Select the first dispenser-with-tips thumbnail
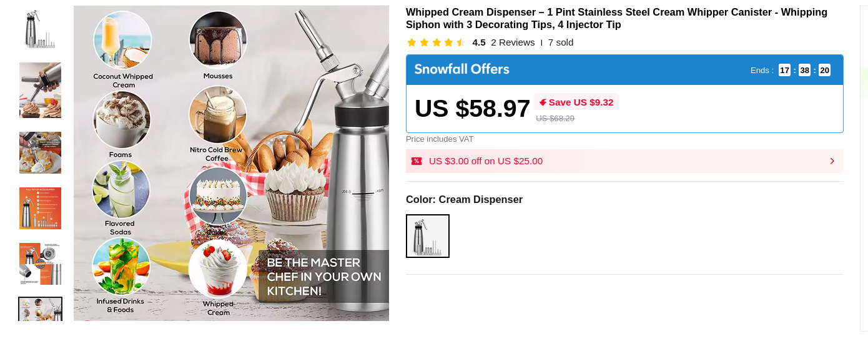Image resolution: width=868 pixels, height=341 pixels. [x=40, y=29]
